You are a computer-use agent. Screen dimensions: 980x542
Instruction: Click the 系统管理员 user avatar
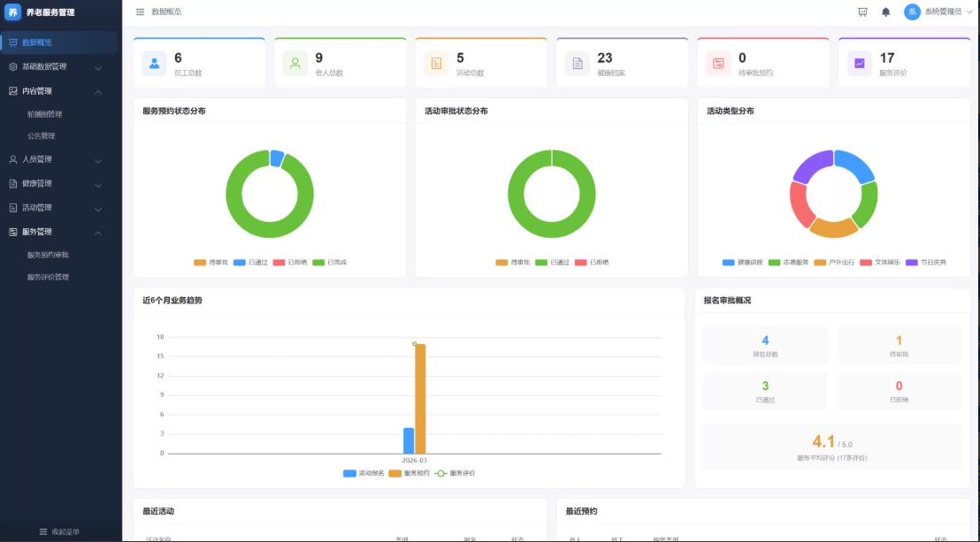[912, 11]
